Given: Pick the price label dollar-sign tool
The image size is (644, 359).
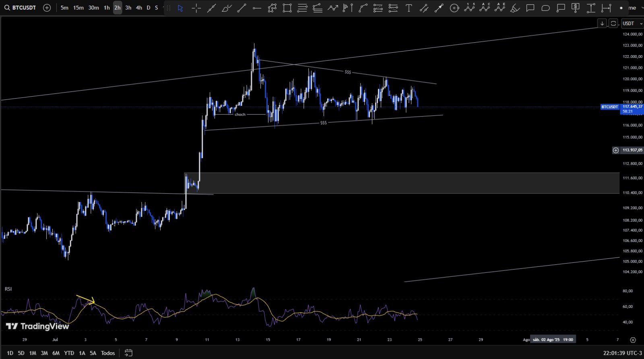Looking at the screenshot, I should tap(576, 8).
